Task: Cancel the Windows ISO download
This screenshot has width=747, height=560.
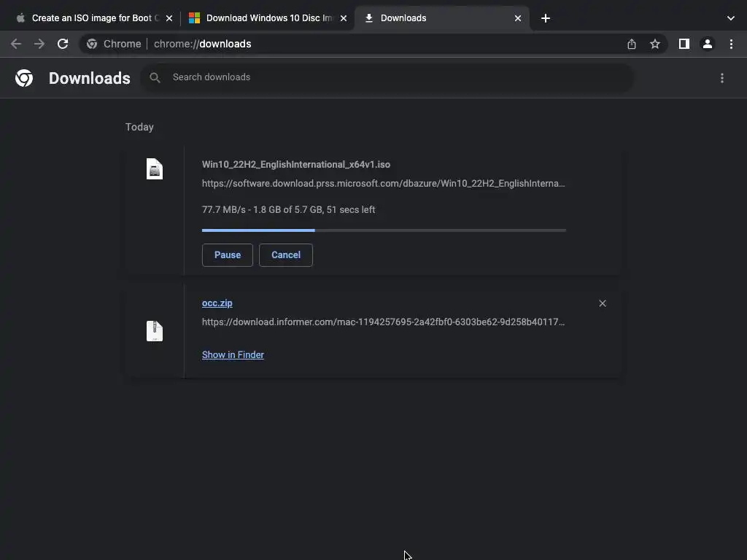Action: coord(285,255)
